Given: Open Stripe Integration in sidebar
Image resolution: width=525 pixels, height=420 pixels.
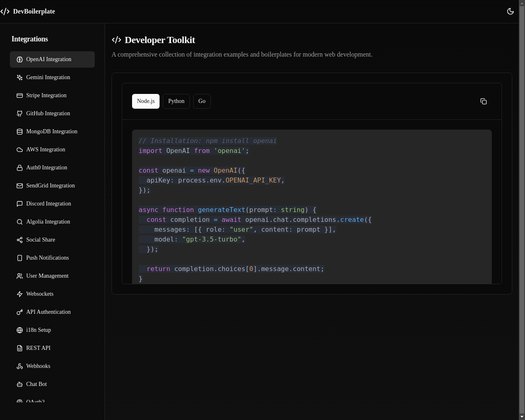Looking at the screenshot, I should (x=52, y=96).
